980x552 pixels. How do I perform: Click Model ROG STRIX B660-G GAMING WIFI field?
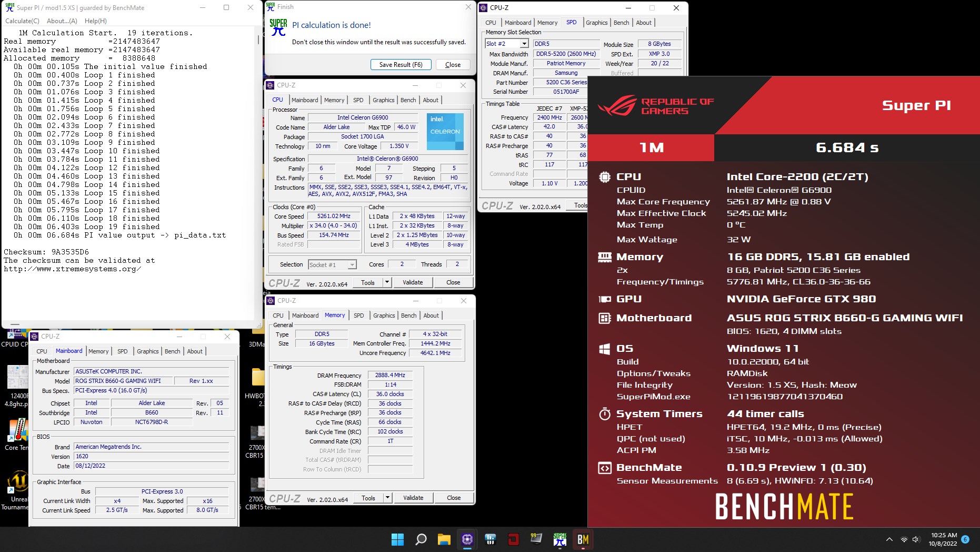pyautogui.click(x=123, y=381)
